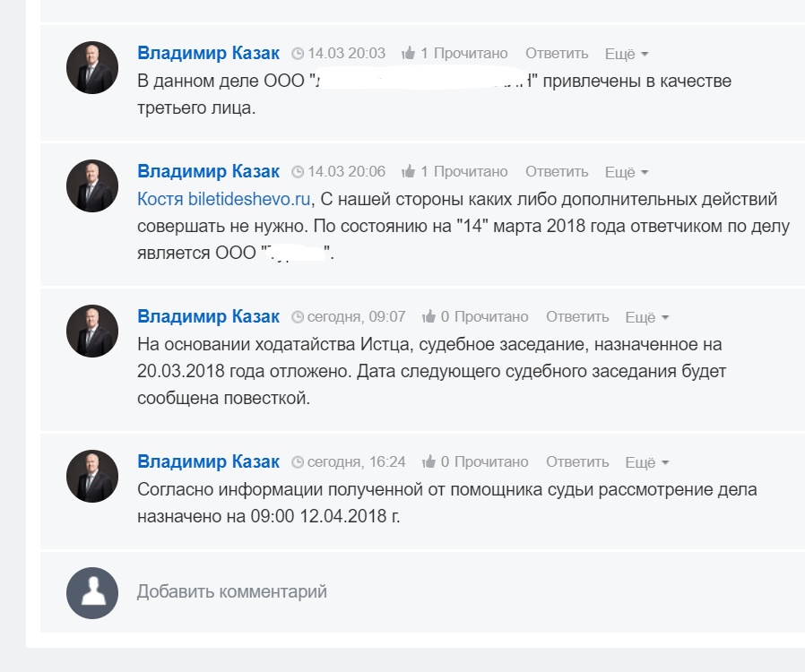The height and width of the screenshot is (672, 805).
Task: Open author name link on the 09:07 comment
Action: [x=208, y=316]
